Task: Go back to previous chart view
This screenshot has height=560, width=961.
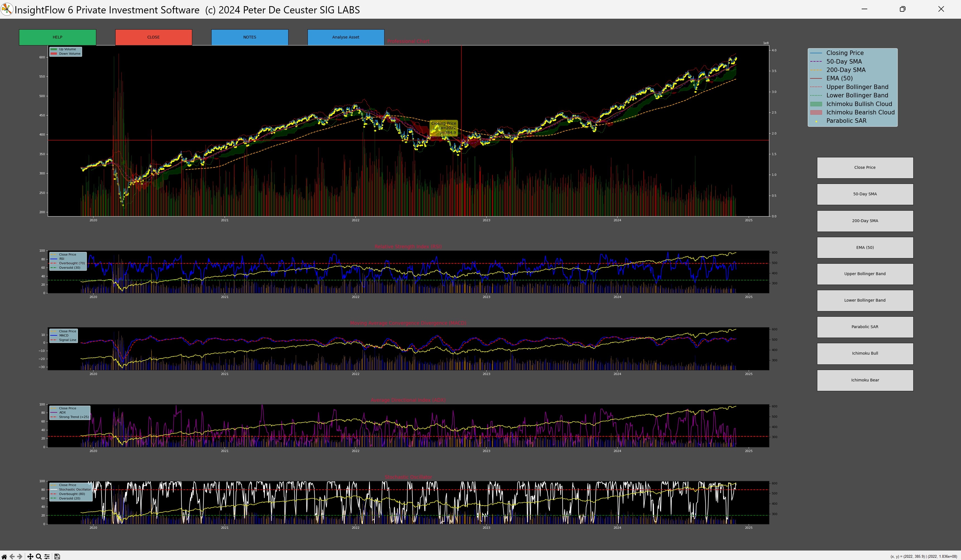Action: 12,557
